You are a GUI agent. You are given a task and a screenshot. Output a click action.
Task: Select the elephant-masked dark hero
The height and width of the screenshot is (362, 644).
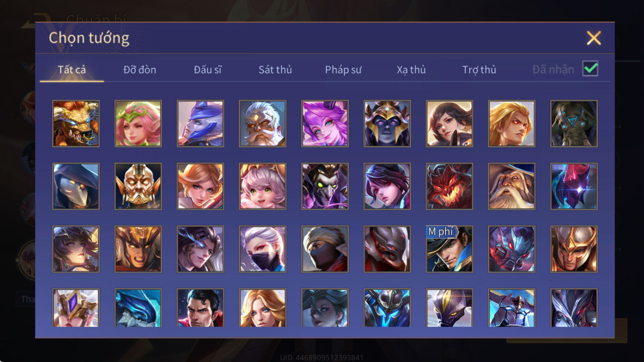(574, 123)
